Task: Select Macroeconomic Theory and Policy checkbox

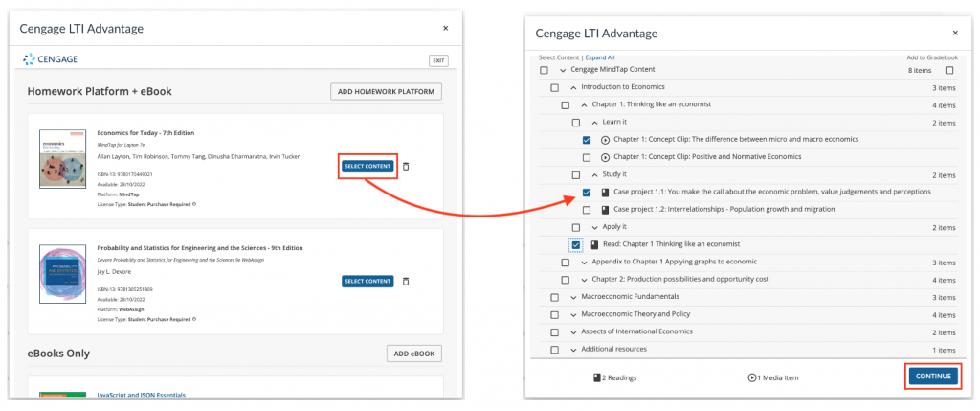Action: click(x=554, y=314)
